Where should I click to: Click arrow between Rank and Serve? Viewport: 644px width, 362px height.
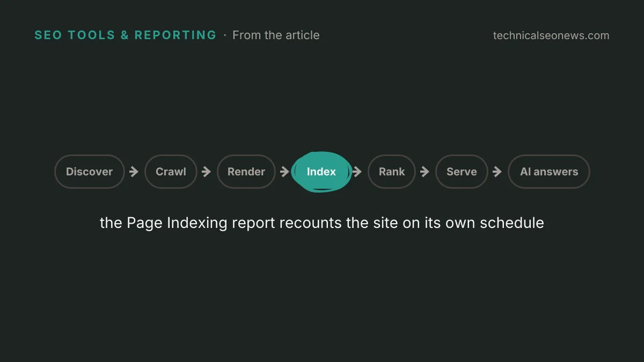pos(425,172)
